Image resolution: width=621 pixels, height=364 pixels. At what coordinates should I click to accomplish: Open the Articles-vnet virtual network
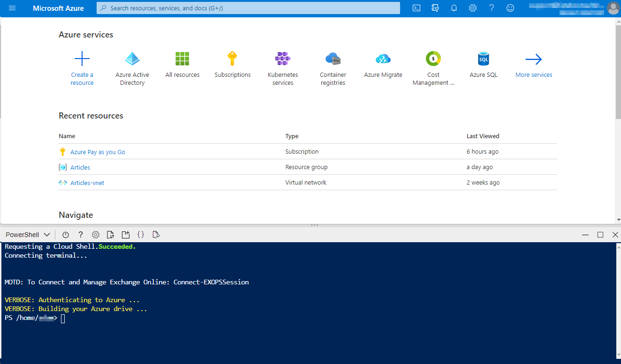(x=87, y=183)
